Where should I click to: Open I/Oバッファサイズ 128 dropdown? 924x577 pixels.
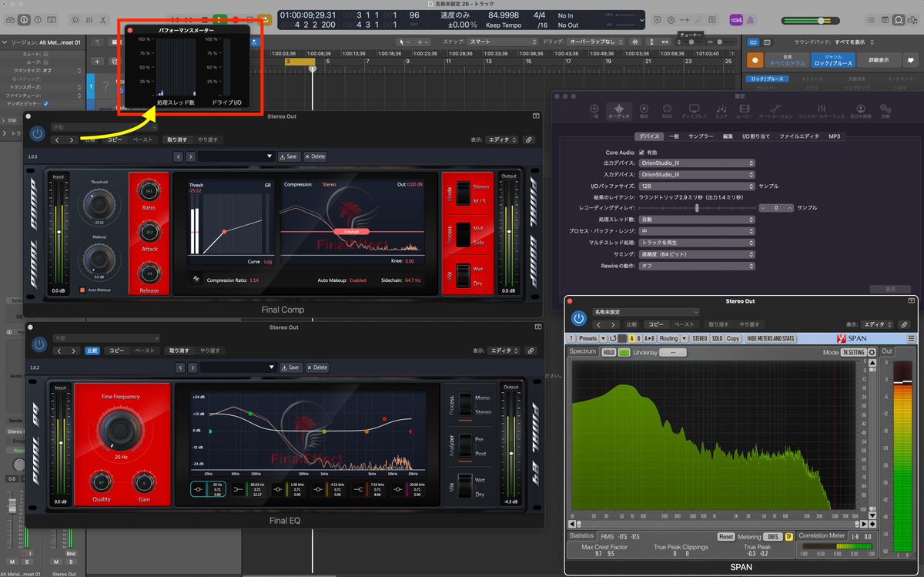697,186
